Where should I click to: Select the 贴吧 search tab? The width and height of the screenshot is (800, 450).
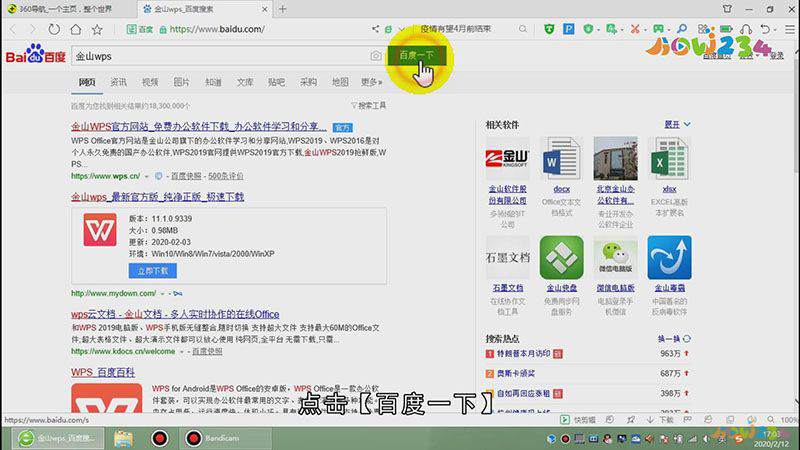pyautogui.click(x=277, y=82)
